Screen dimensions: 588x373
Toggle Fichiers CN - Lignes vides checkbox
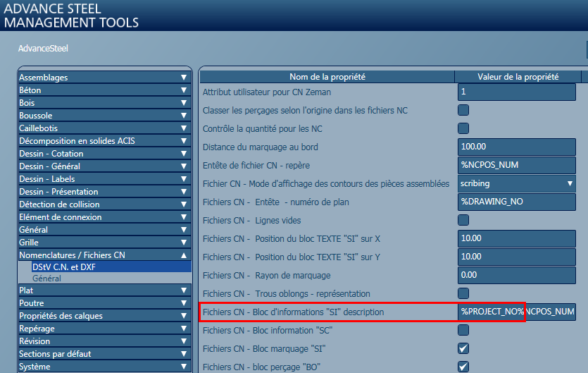click(463, 220)
